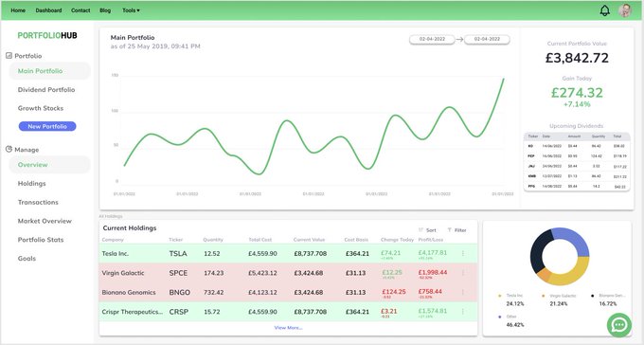Screen dimensions: 644x345
Task: Select Dividend Portfolio in sidebar
Action: pyautogui.click(x=46, y=90)
